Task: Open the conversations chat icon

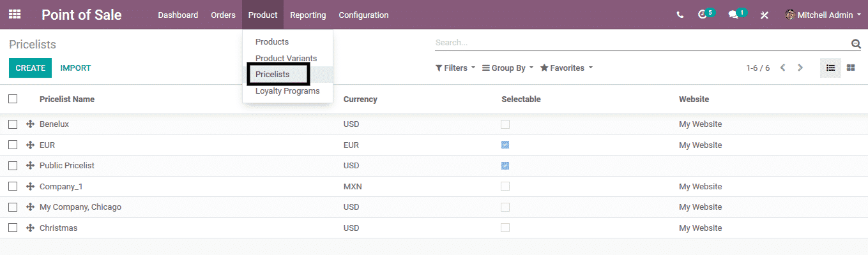Action: pyautogui.click(x=733, y=15)
